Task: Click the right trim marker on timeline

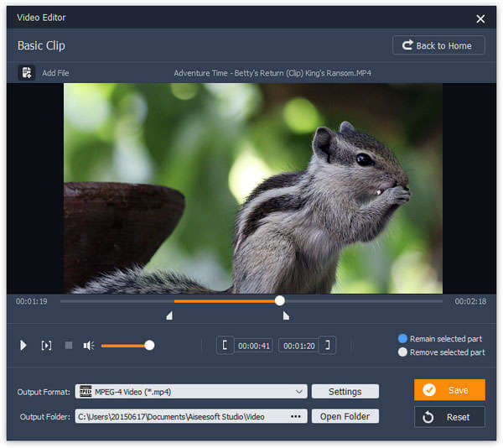Action: (286, 316)
